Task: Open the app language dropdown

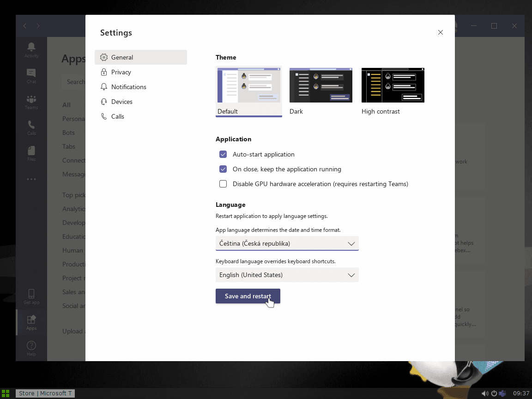Action: [x=287, y=243]
